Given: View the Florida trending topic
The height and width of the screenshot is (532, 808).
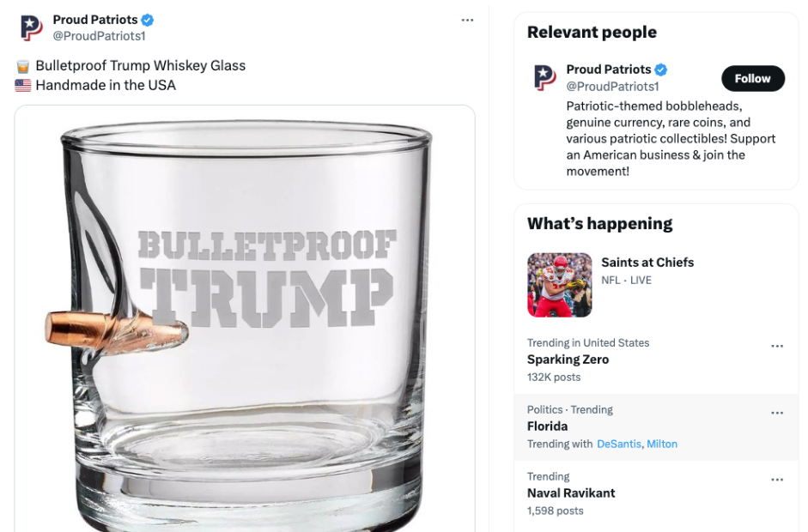Looking at the screenshot, I should (547, 426).
